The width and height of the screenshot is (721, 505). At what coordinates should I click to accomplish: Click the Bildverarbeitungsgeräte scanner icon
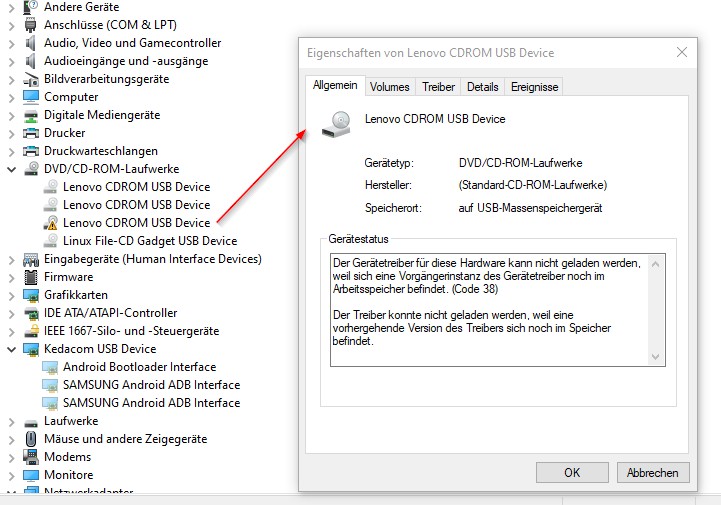pos(31,79)
